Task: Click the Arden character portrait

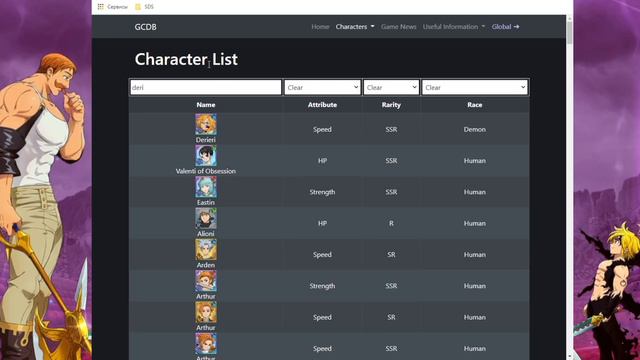Action: 206,250
